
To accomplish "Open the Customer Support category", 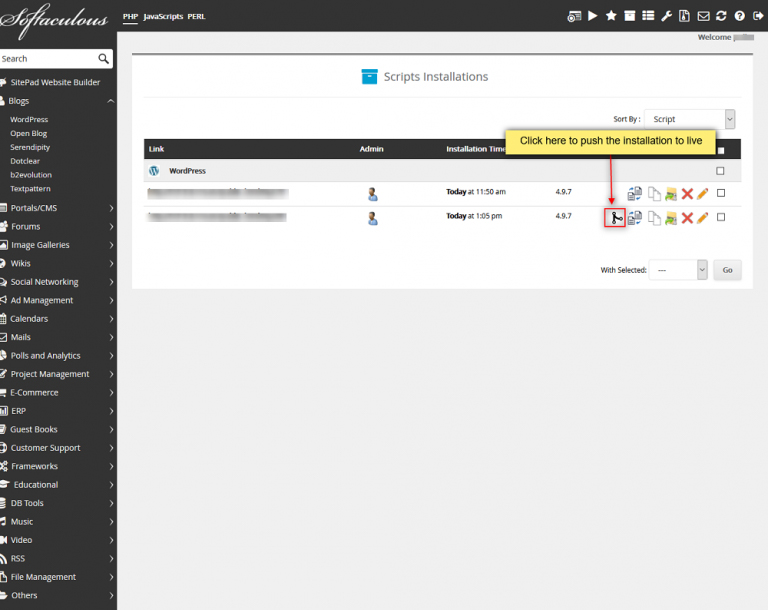I will click(x=45, y=448).
